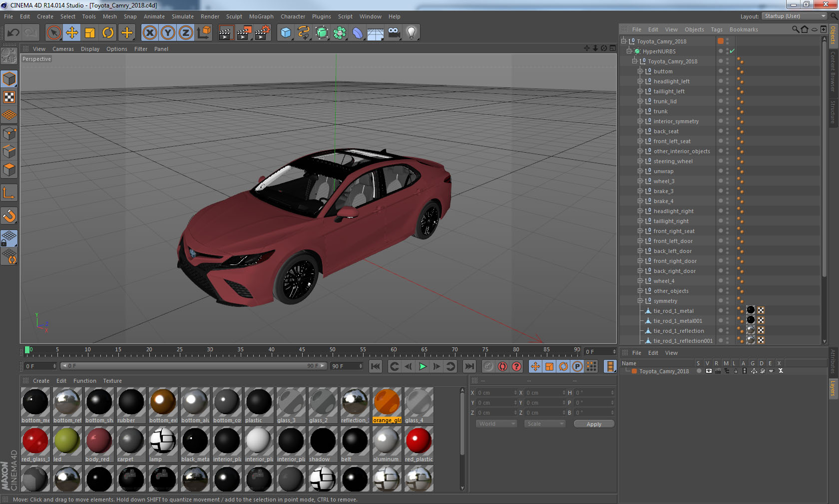
Task: Go to start of animation
Action: click(376, 366)
